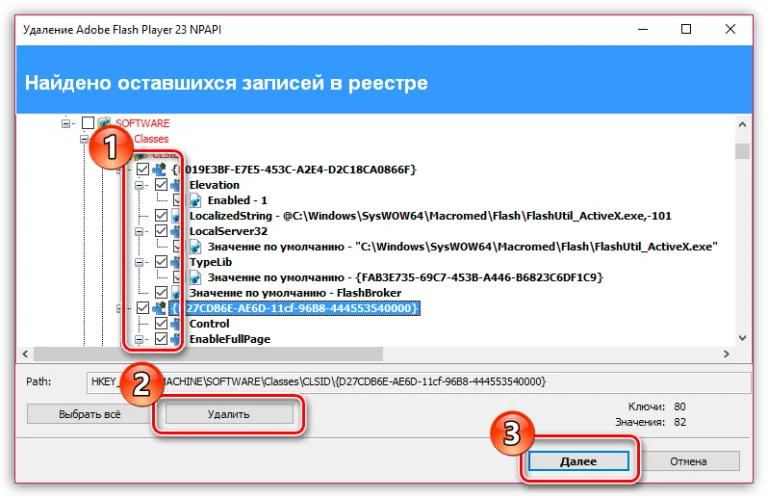This screenshot has width=768, height=498.
Task: Select the Значение по умолчанию - FlashBroker row
Action: (x=295, y=293)
